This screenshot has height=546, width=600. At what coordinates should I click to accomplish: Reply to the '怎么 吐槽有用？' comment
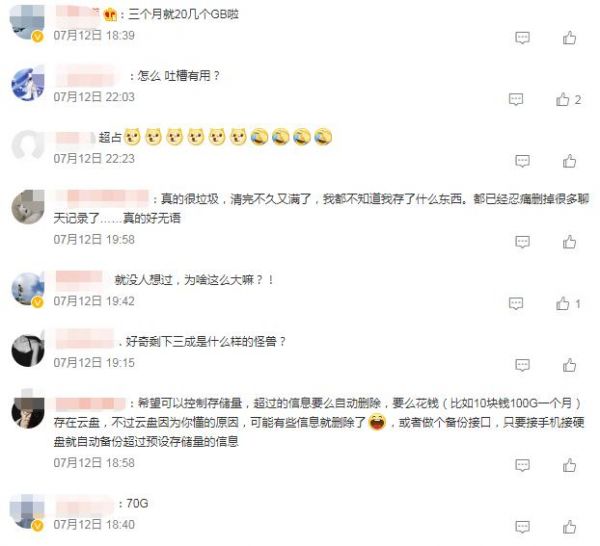tap(516, 99)
